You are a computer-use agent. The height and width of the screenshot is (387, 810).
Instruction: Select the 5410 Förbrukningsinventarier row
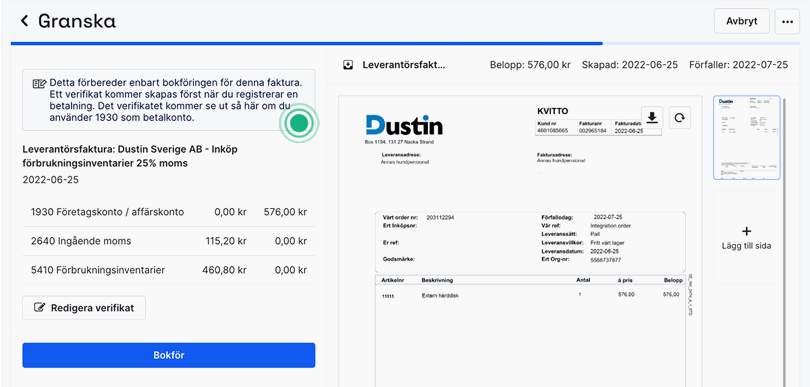[168, 270]
